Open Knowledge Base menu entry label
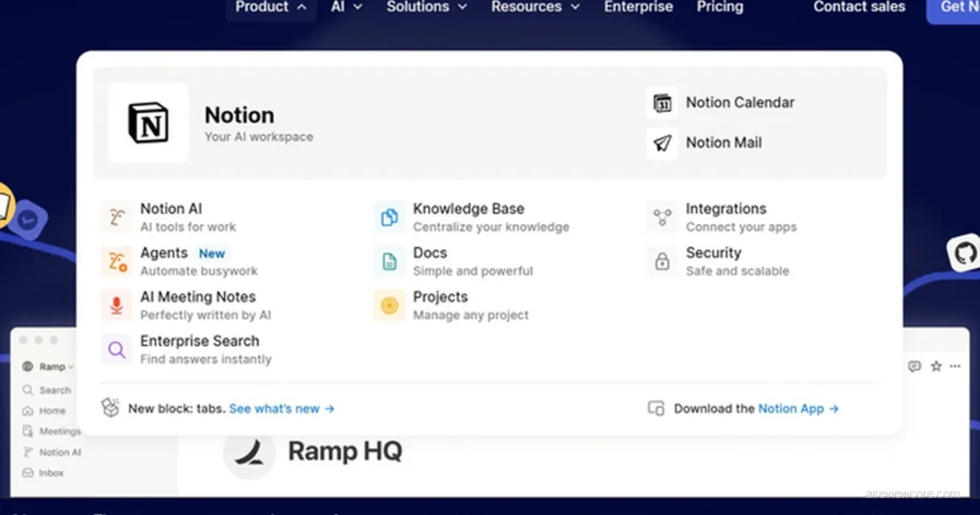The height and width of the screenshot is (515, 980). [469, 209]
